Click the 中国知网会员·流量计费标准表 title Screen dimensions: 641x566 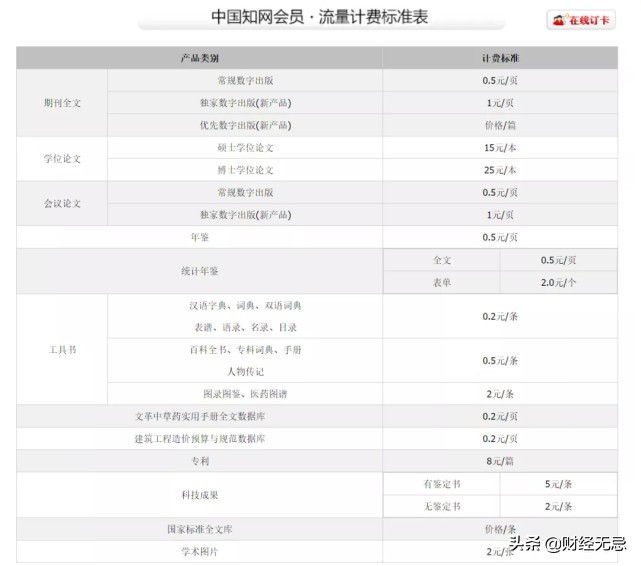[x=319, y=17]
